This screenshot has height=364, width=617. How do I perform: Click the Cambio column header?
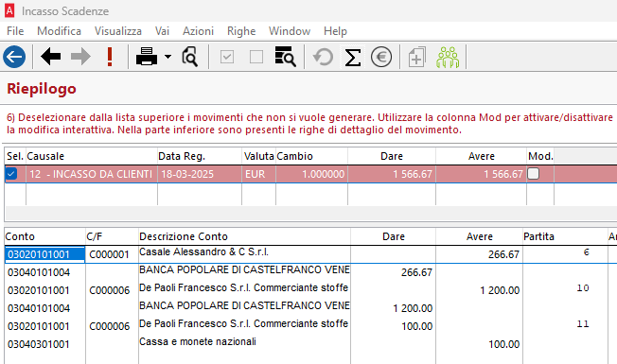coord(311,156)
